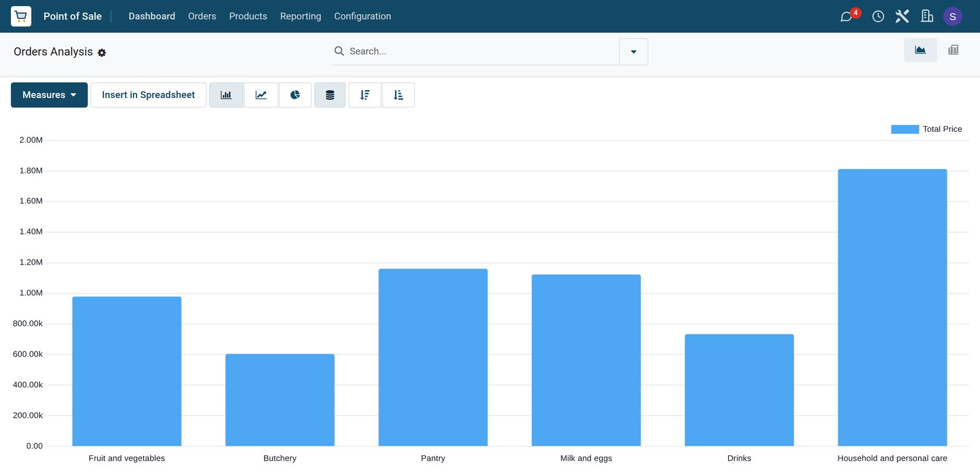Open the Reporting menu
The height and width of the screenshot is (476, 980).
point(301,16)
